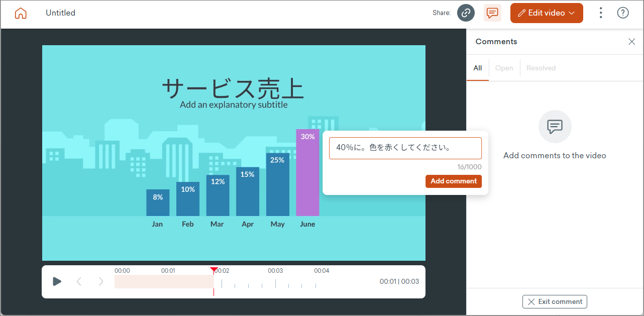Click the 00:00 timeline tick label
Viewport: 644px width, 316px height.
point(122,271)
